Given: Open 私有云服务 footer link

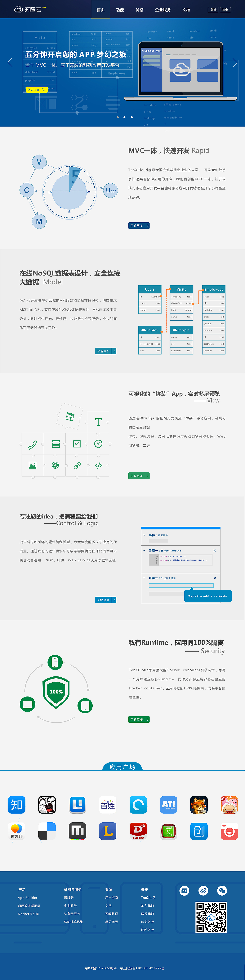Looking at the screenshot, I should pos(72,914).
